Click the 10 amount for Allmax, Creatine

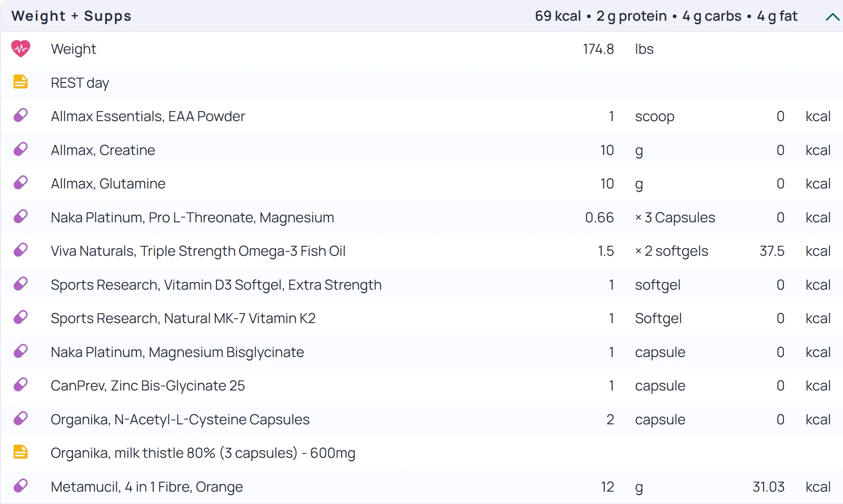(607, 150)
